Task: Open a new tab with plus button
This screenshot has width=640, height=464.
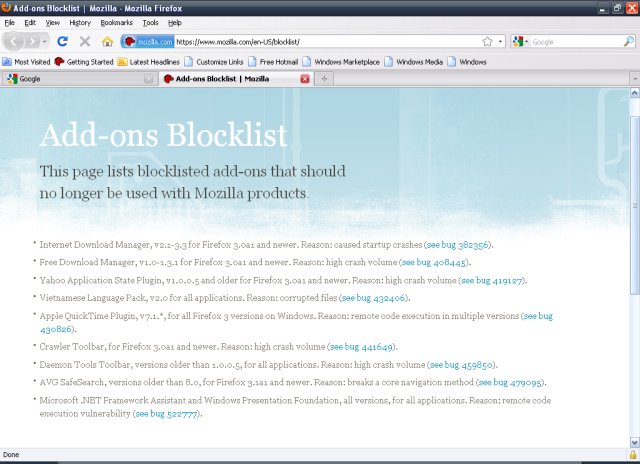Action: click(x=323, y=79)
